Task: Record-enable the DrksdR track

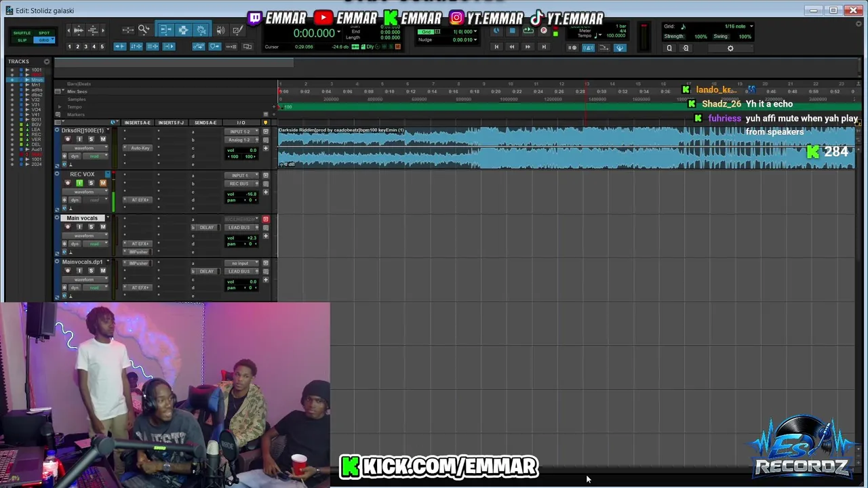Action: pyautogui.click(x=67, y=139)
